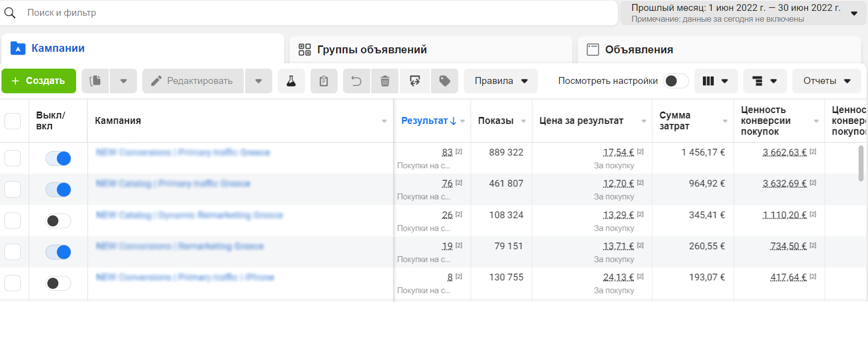
Task: Click the tag label icon
Action: pos(444,81)
